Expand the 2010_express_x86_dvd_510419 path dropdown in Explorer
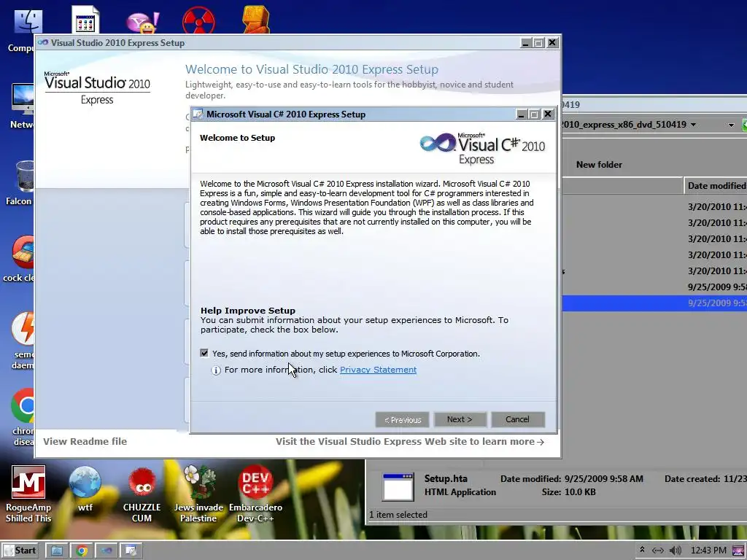The width and height of the screenshot is (747, 560). [x=693, y=125]
